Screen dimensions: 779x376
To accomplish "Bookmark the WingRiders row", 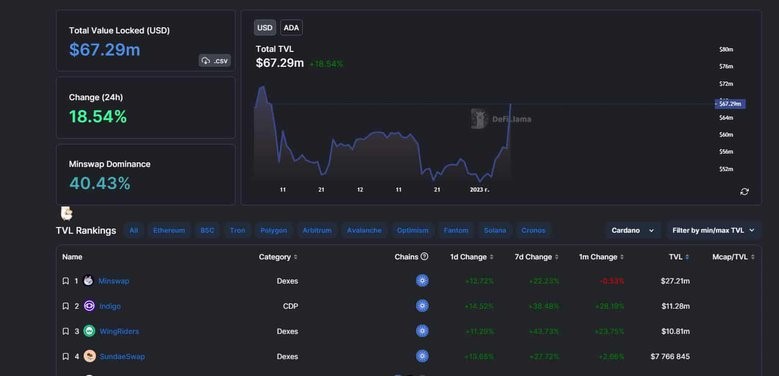I will 66,331.
